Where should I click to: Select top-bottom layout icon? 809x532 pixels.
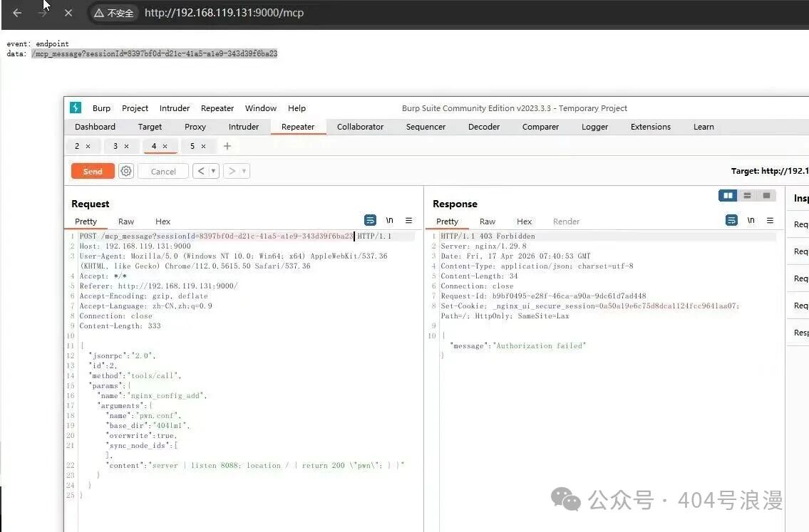point(747,196)
